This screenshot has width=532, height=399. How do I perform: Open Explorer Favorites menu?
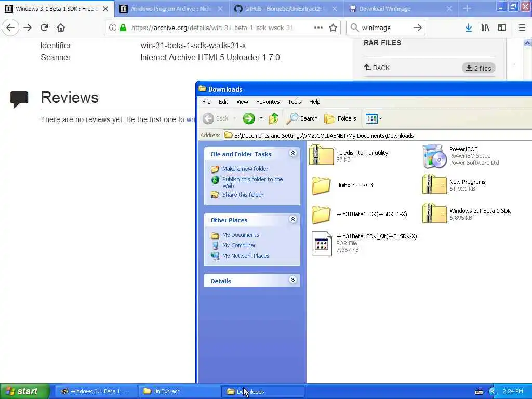pos(268,102)
